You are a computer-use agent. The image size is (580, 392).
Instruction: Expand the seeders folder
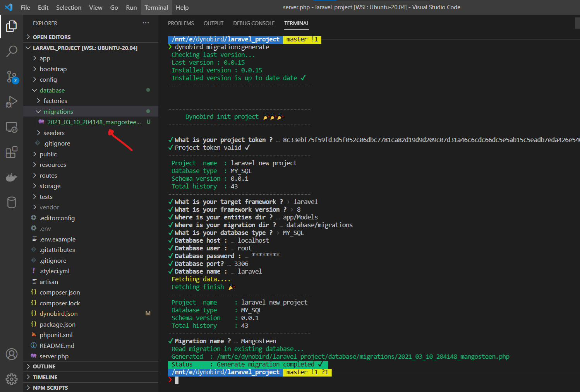coord(91,133)
